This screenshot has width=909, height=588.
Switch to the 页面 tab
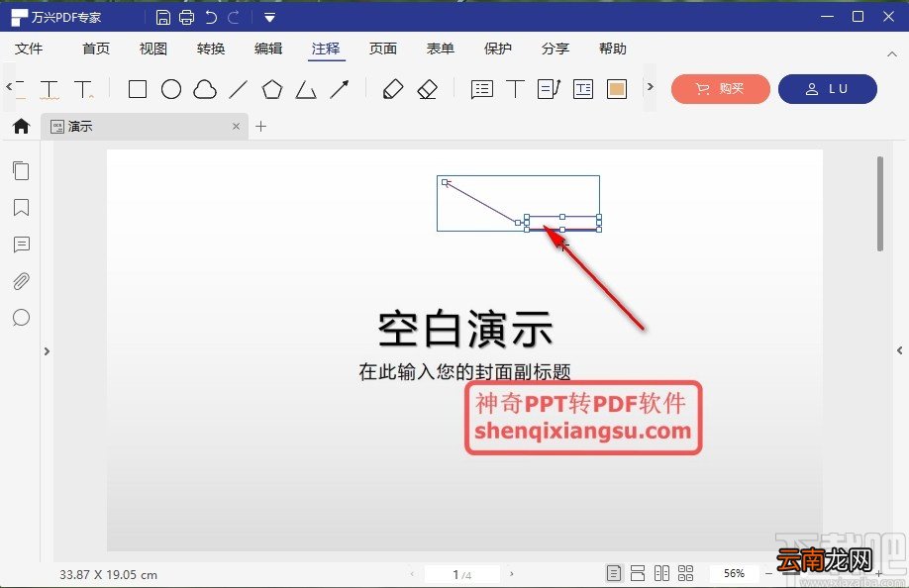click(383, 49)
